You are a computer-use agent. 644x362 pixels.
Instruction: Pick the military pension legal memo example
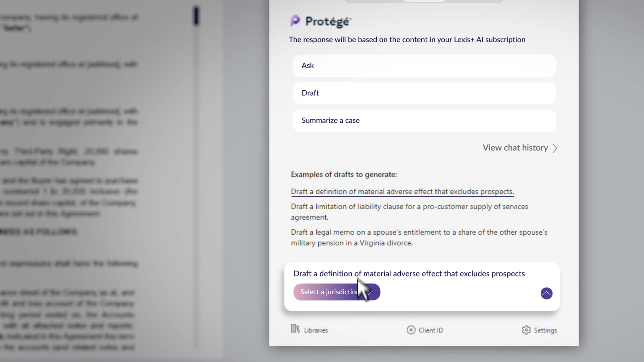point(419,237)
